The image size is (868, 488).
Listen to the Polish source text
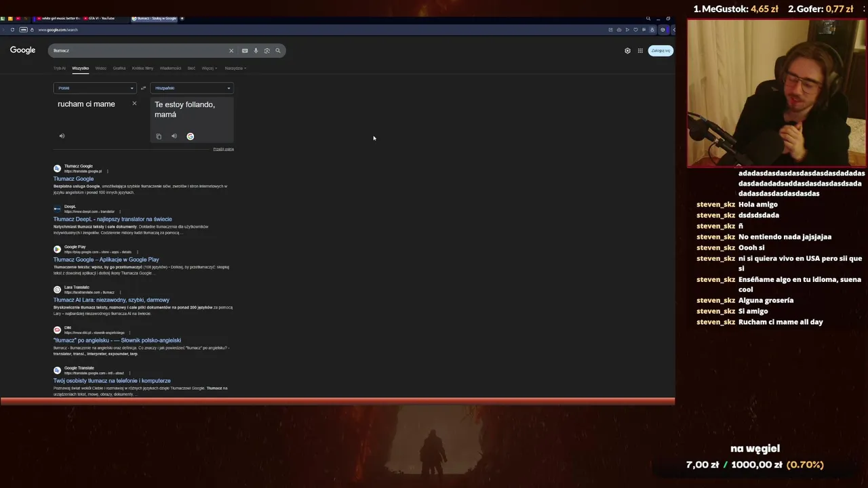tap(62, 136)
